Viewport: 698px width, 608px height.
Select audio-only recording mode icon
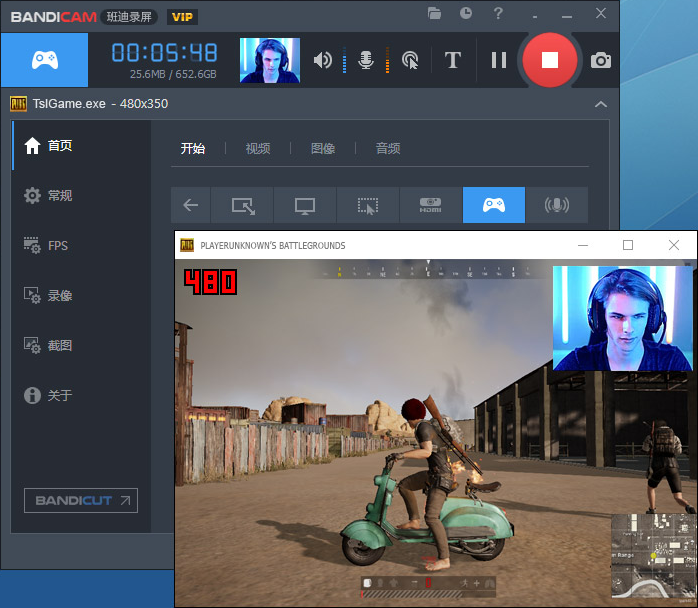556,205
